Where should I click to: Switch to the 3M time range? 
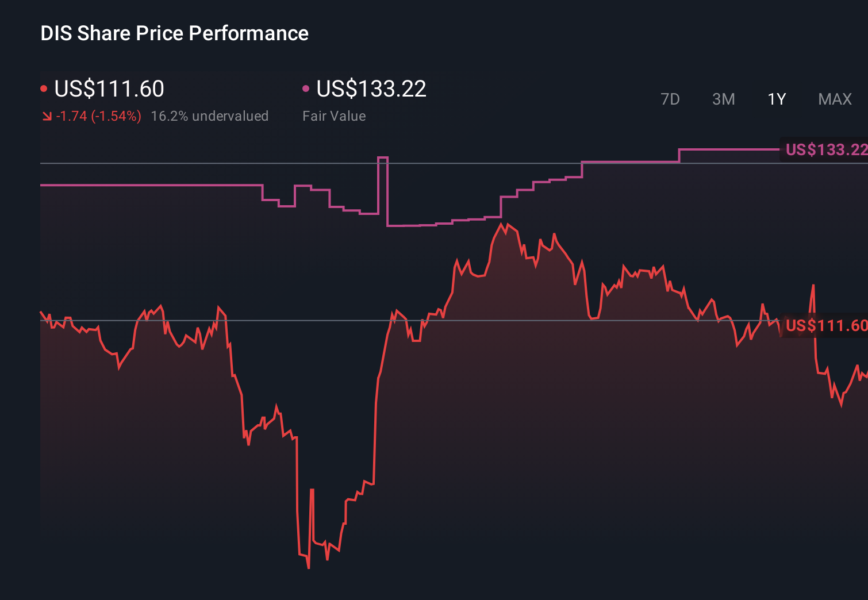click(x=723, y=99)
